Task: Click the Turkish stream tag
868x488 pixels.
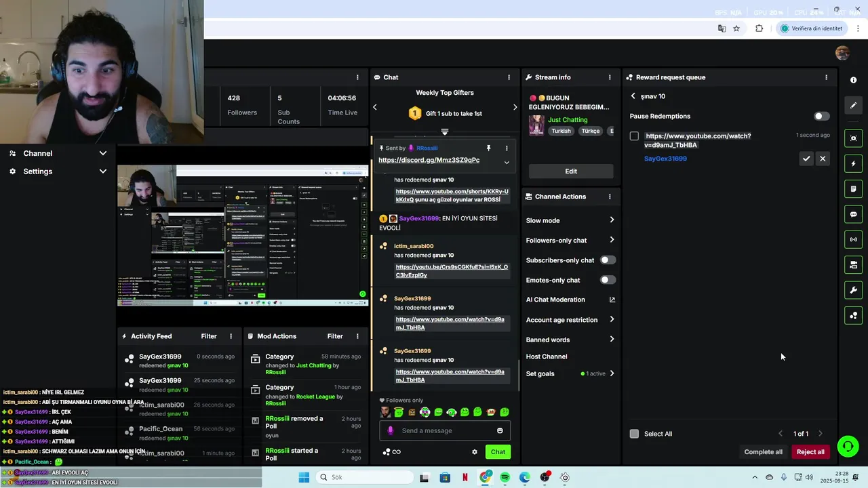Action: click(x=561, y=131)
